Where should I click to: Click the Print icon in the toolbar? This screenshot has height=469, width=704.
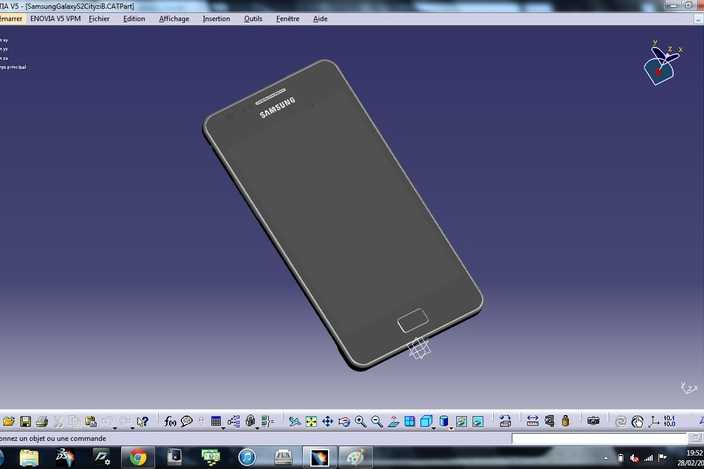(42, 421)
